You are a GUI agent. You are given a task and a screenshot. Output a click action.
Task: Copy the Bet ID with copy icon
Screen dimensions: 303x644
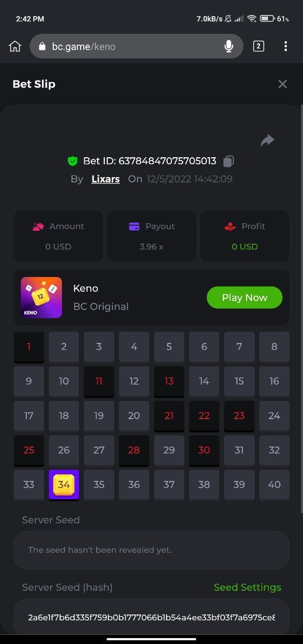(228, 161)
